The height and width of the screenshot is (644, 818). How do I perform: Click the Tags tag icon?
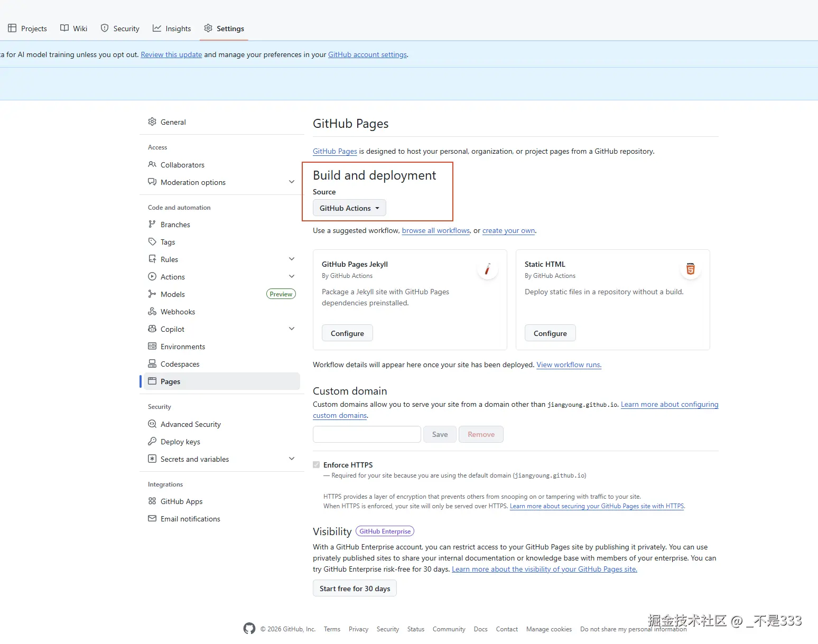pyautogui.click(x=152, y=241)
